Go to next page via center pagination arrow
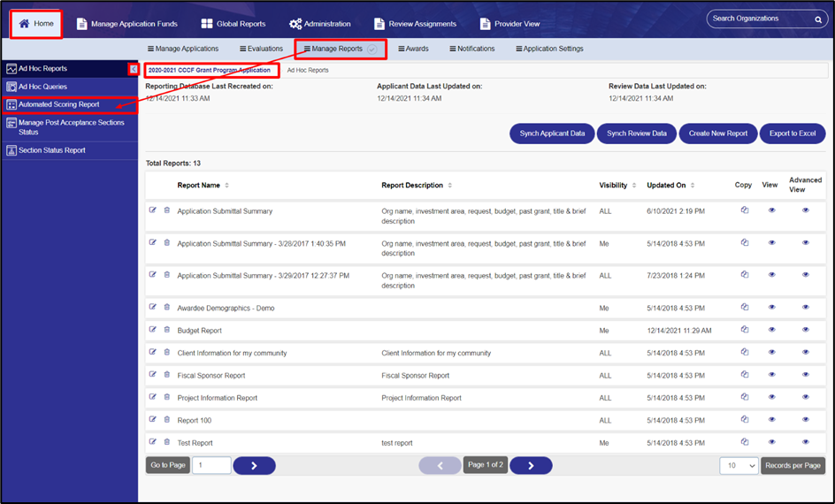Screen dimensions: 835x504 pyautogui.click(x=531, y=466)
